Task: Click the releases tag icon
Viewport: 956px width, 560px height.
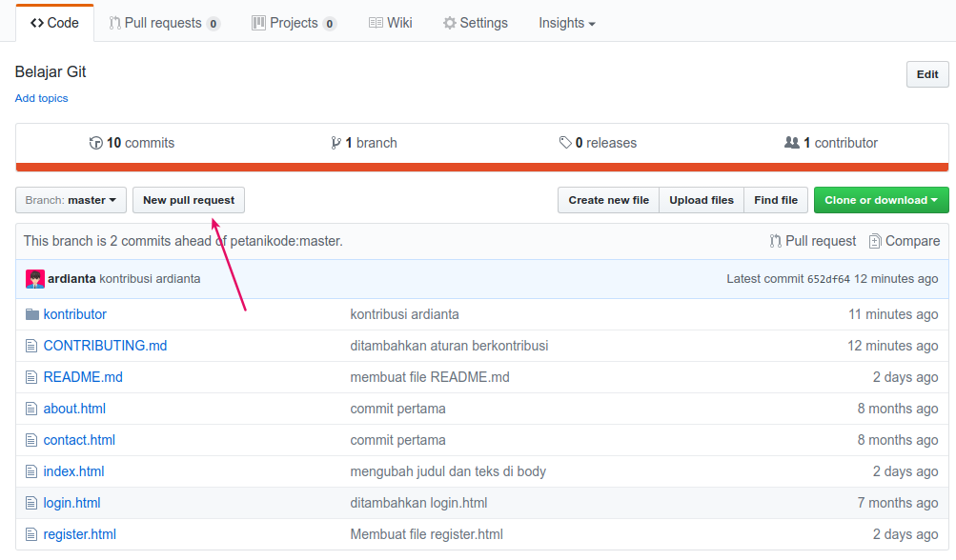Action: tap(564, 142)
